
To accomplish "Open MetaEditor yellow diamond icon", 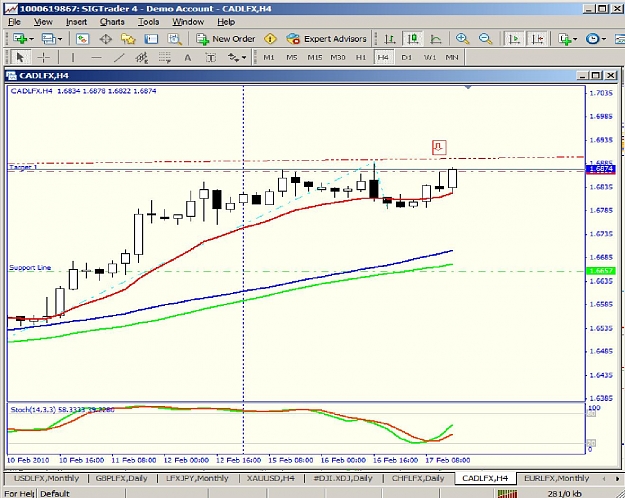I will click(270, 39).
